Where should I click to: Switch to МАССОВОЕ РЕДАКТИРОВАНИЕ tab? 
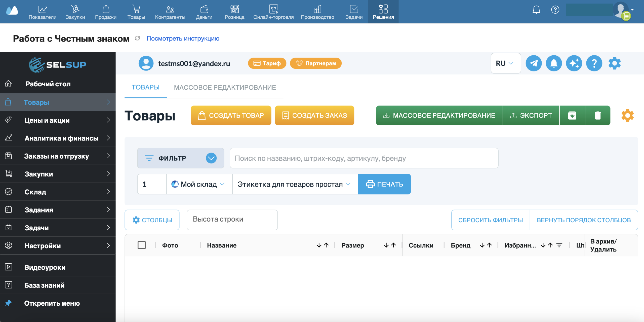[225, 87]
